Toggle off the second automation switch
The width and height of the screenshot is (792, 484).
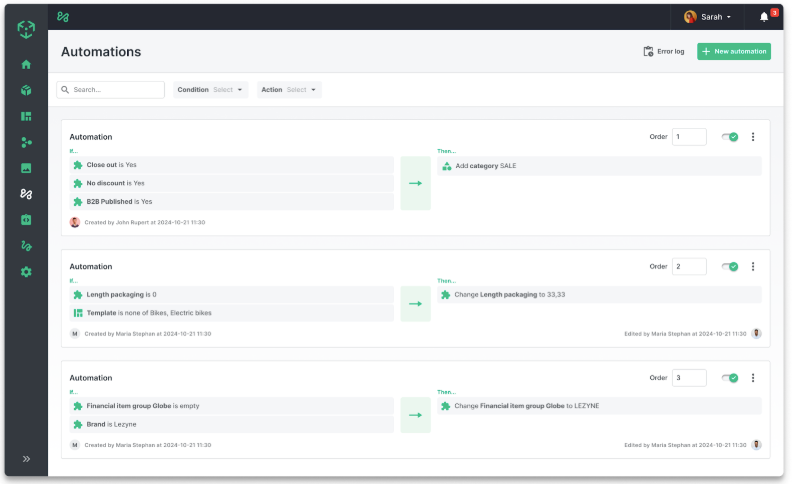pos(730,267)
